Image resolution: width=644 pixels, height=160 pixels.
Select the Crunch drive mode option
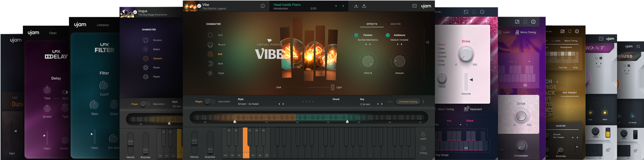442,57
